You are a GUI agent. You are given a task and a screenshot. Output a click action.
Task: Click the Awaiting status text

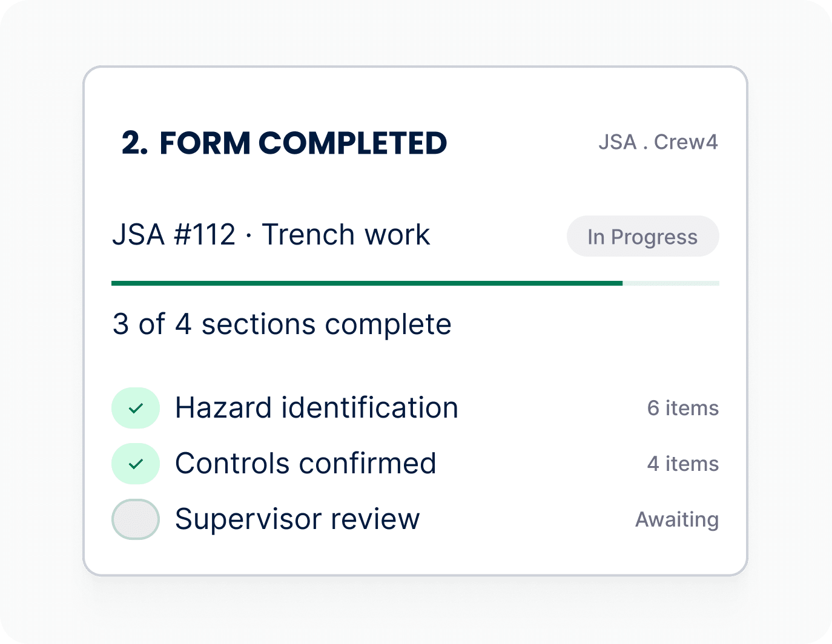point(677,520)
